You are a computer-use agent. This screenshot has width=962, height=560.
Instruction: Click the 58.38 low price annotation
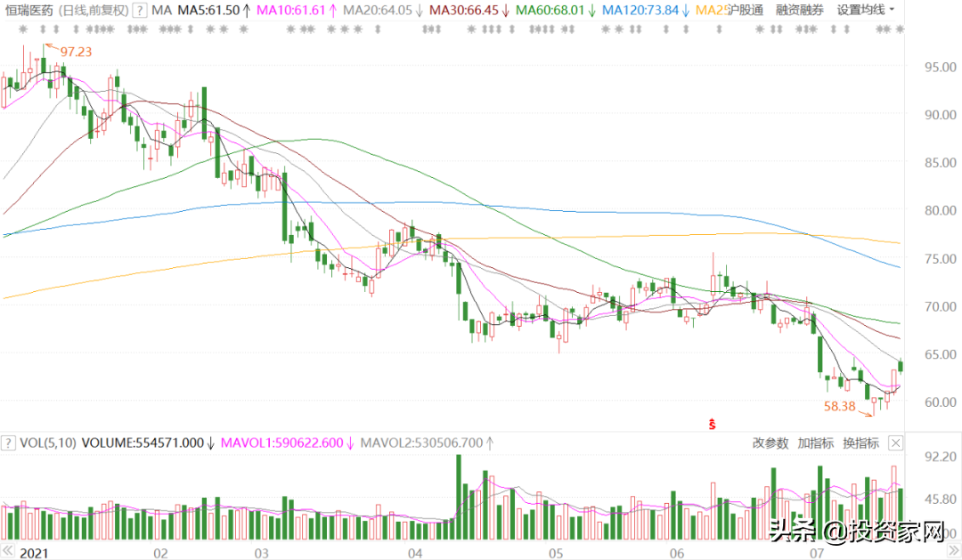839,406
